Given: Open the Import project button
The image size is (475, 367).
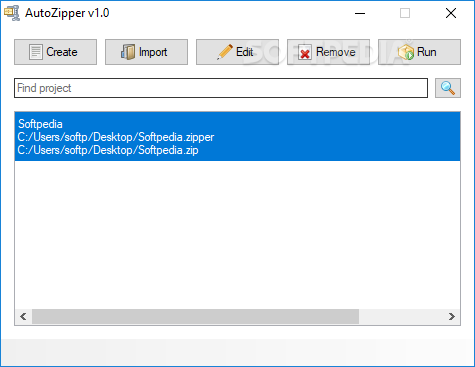Looking at the screenshot, I should [146, 52].
